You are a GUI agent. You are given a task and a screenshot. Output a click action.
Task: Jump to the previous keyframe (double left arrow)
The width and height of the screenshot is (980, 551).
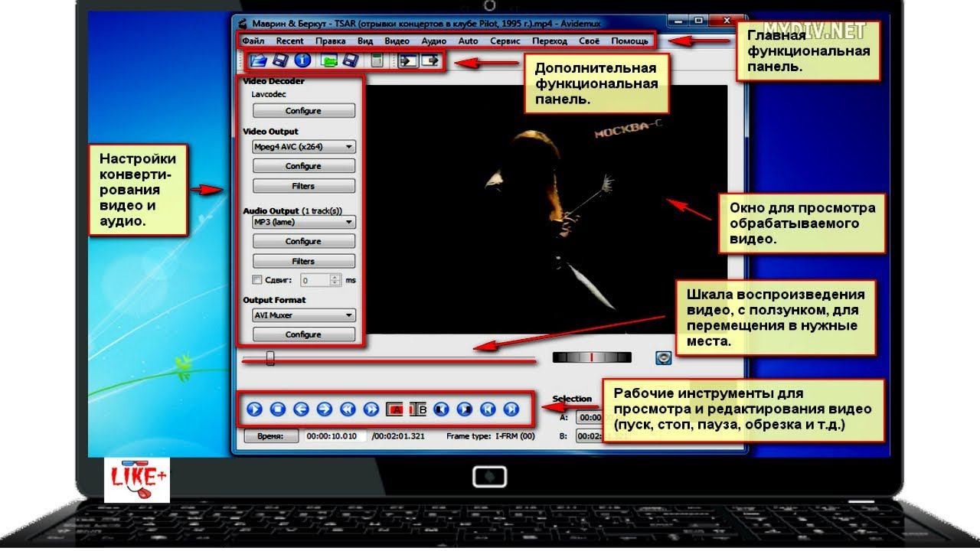click(x=348, y=409)
